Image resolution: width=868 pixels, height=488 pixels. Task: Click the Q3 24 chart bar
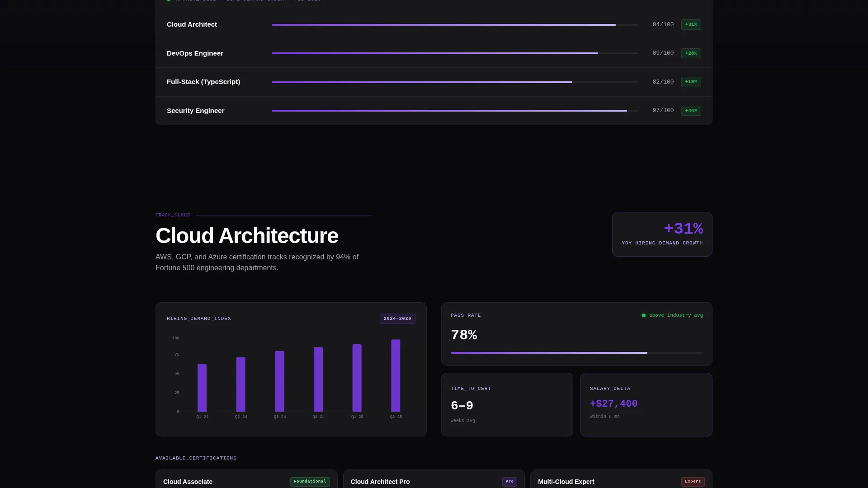[279, 381]
